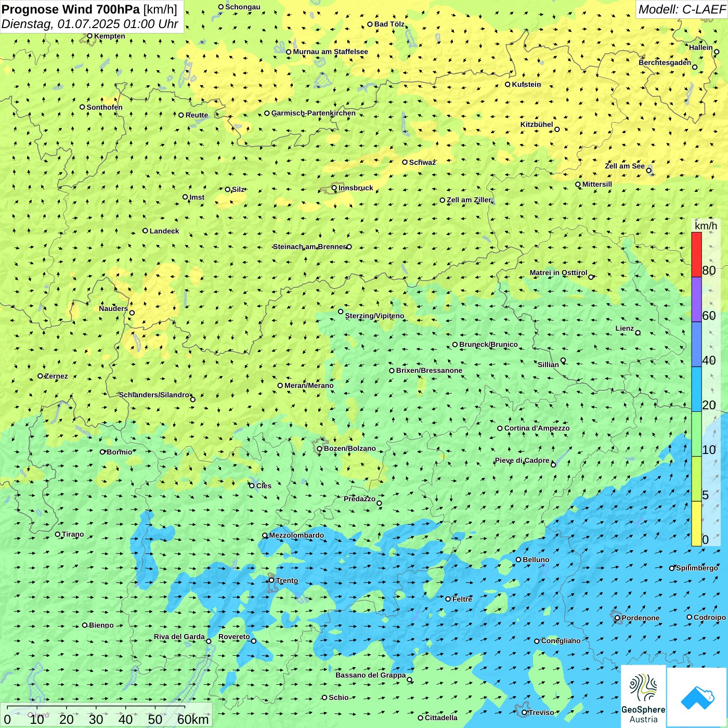Click the 'Brixen/Bressanone' label
728x728 pixels.
click(x=429, y=370)
